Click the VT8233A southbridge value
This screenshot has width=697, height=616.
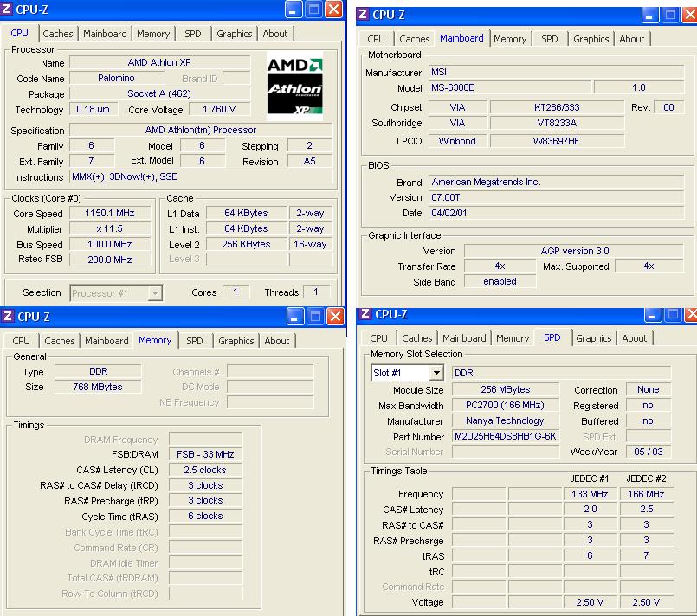(x=557, y=123)
